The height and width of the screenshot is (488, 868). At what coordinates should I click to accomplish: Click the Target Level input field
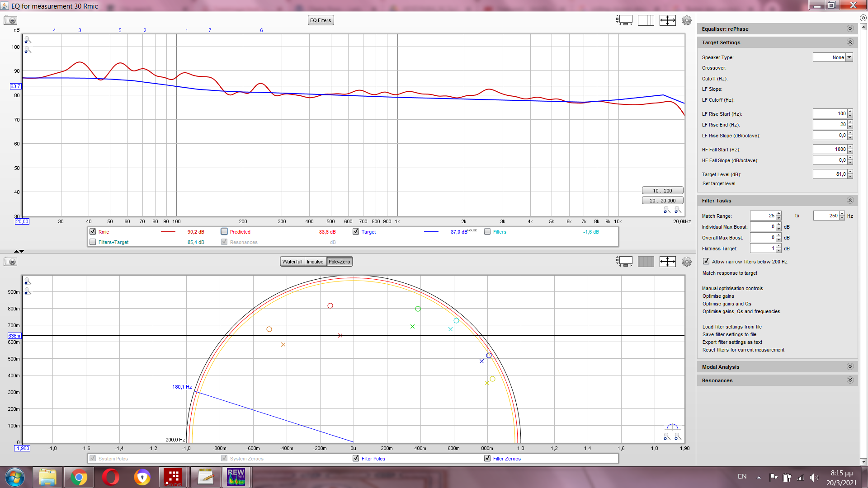pos(830,174)
